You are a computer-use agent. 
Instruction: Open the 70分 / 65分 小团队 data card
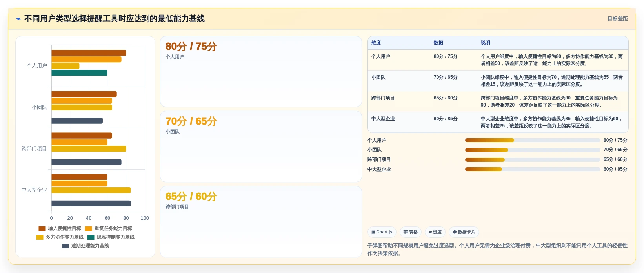[x=261, y=146]
